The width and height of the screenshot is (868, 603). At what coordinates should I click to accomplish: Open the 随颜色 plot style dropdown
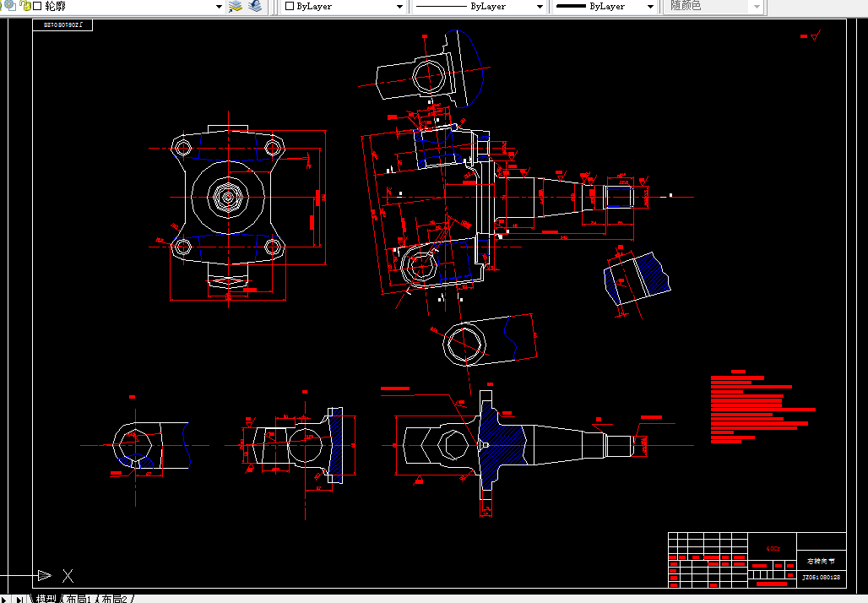757,7
